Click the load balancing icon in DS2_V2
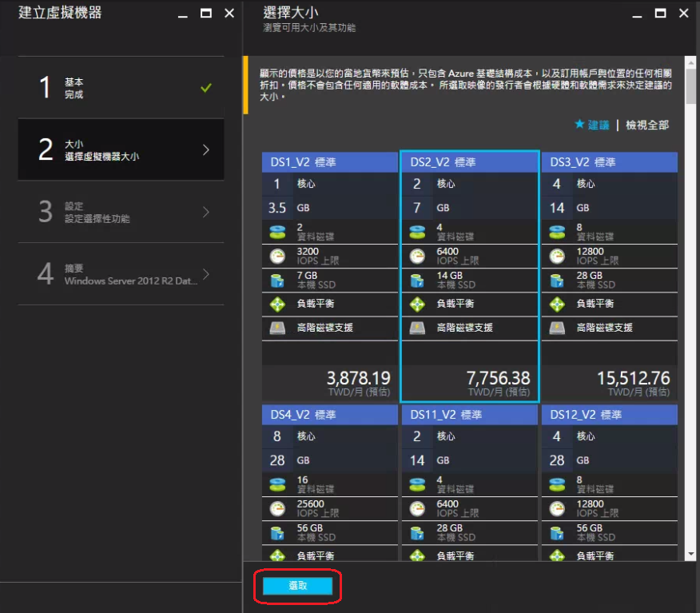This screenshot has height=613, width=700. tap(417, 305)
